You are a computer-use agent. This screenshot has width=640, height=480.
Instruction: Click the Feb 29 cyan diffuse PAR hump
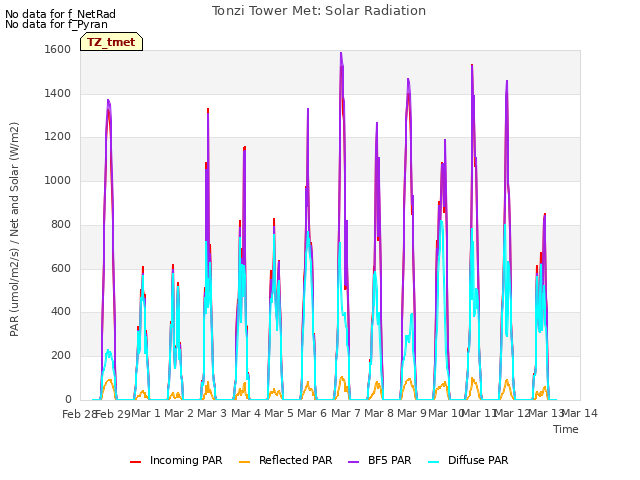[108, 352]
